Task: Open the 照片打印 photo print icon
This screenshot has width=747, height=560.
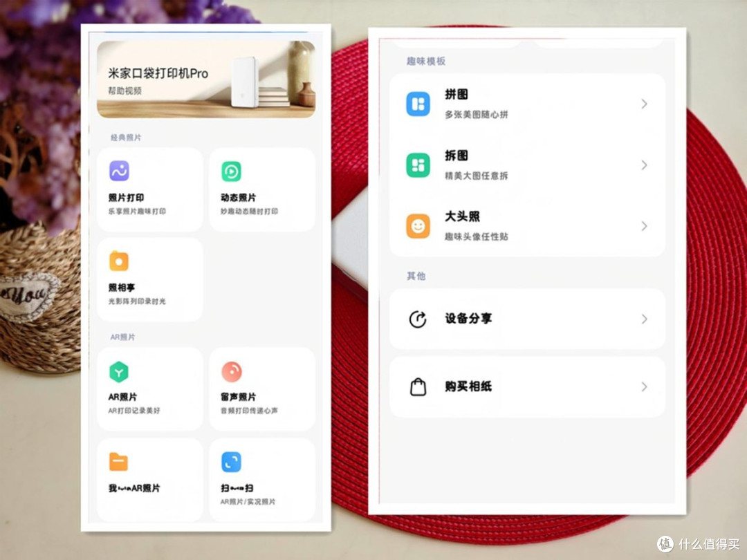Action: (119, 171)
